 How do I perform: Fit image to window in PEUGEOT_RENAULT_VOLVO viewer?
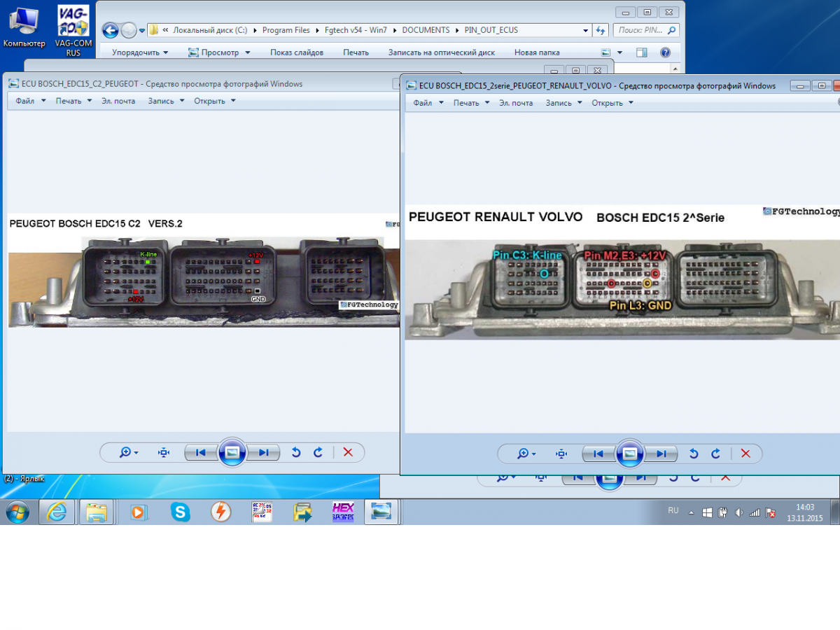pos(561,454)
